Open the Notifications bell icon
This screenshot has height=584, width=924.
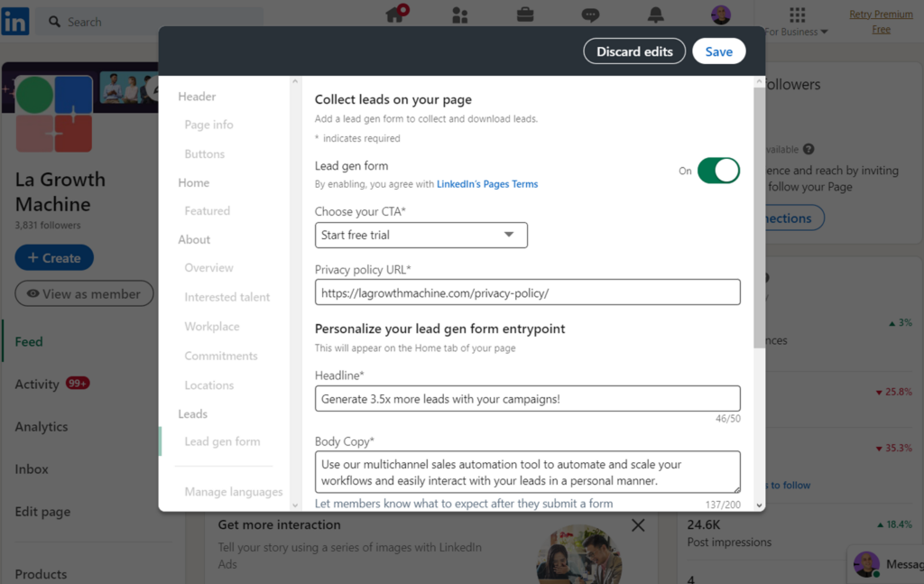(x=655, y=14)
